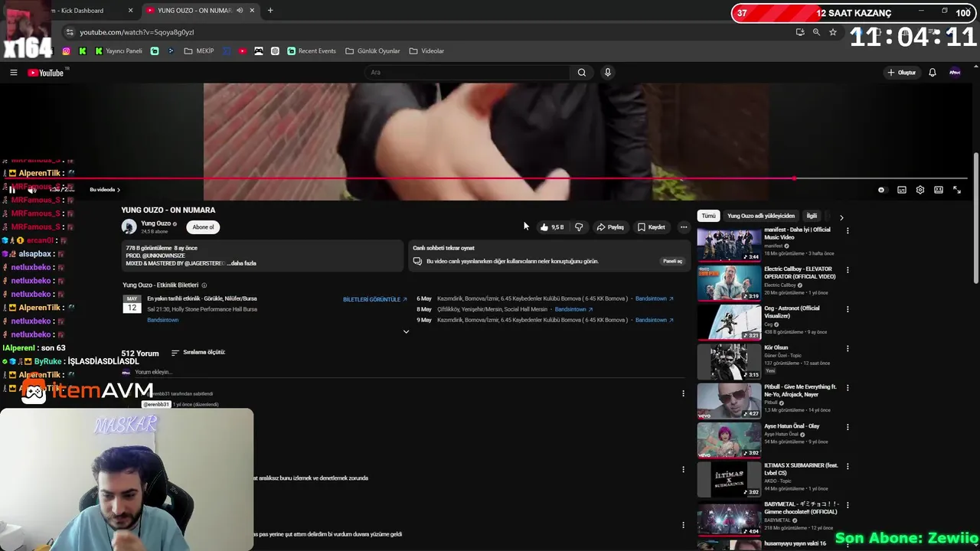
Task: Open BİLETLERİ GÖRÜNTÜLE tickets link
Action: click(x=375, y=299)
